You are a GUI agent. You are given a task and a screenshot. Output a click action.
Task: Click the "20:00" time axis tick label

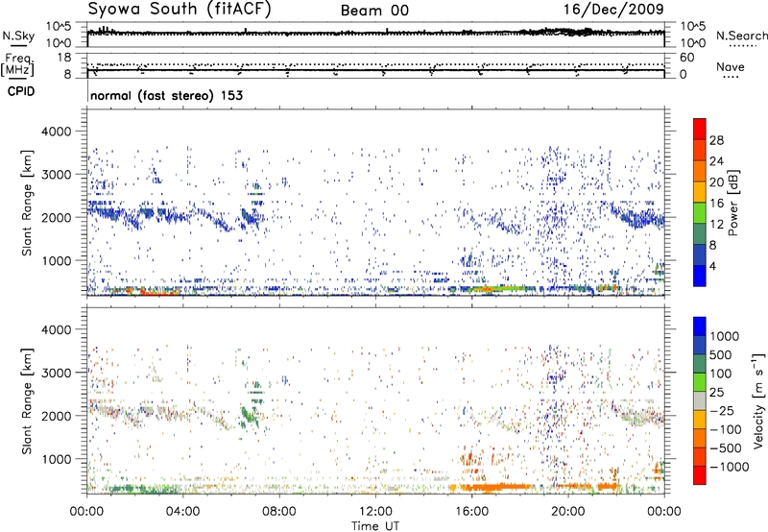(567, 512)
